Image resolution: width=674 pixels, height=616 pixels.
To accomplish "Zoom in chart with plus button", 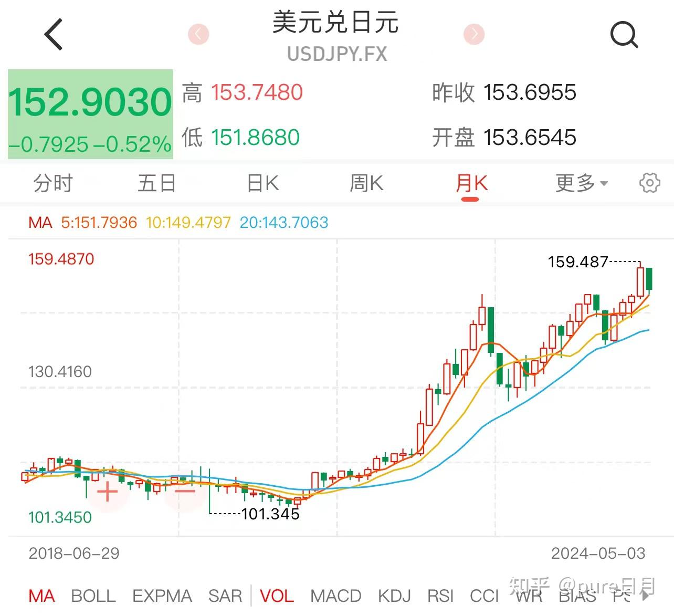I will [107, 492].
